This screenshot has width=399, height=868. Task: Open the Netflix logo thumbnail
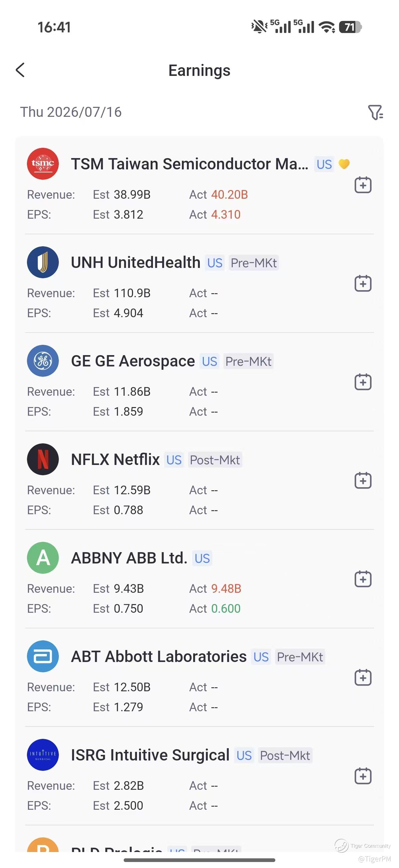[43, 459]
